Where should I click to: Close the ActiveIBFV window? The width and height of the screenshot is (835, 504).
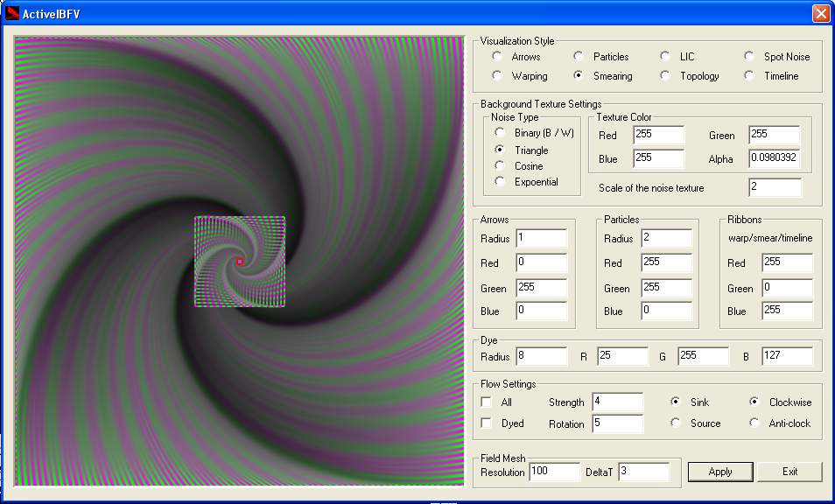coord(820,13)
